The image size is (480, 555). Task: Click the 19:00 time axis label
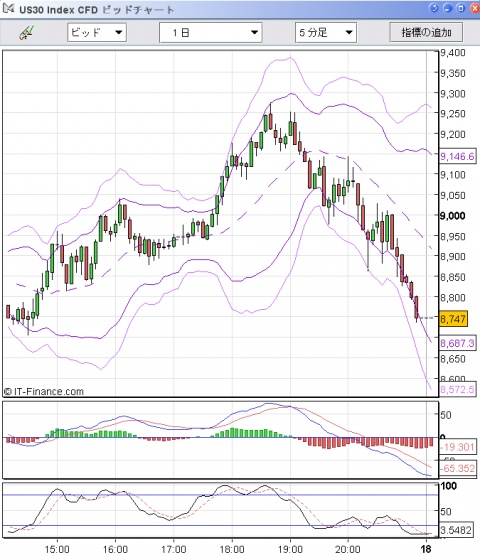[290, 549]
